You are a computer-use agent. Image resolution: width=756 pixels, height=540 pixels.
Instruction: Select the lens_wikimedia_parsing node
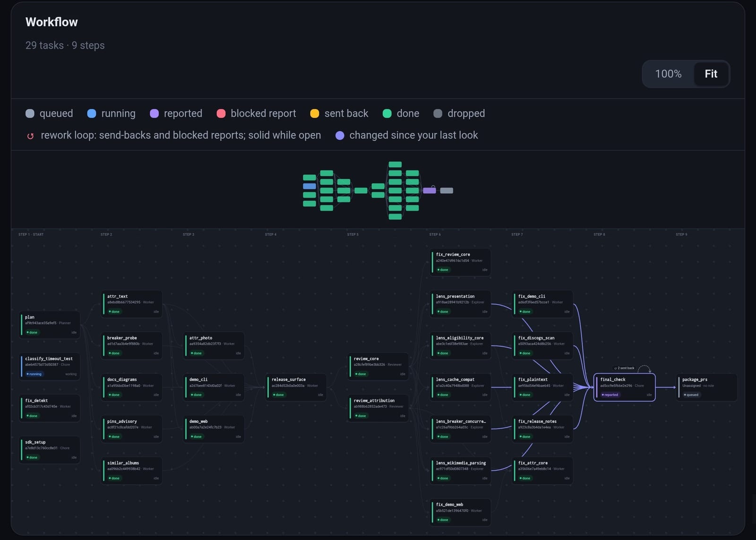pyautogui.click(x=461, y=471)
